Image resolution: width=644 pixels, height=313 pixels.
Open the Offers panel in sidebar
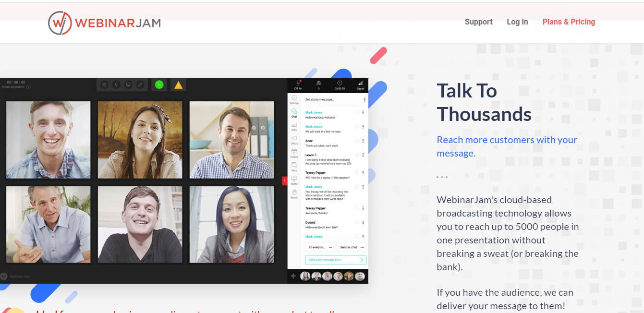pos(294,140)
